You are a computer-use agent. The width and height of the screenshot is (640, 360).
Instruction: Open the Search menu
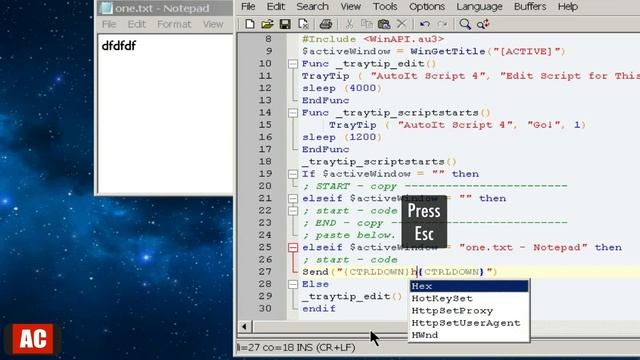[313, 7]
